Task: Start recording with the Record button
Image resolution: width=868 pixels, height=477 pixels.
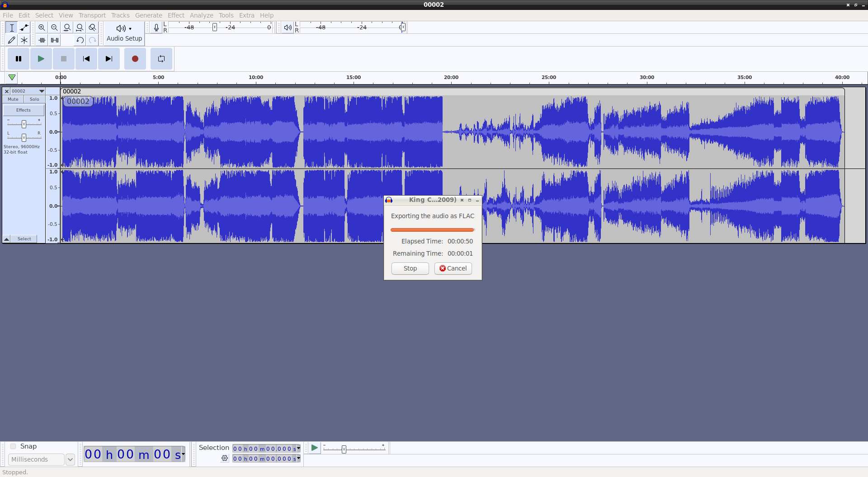Action: click(x=135, y=59)
